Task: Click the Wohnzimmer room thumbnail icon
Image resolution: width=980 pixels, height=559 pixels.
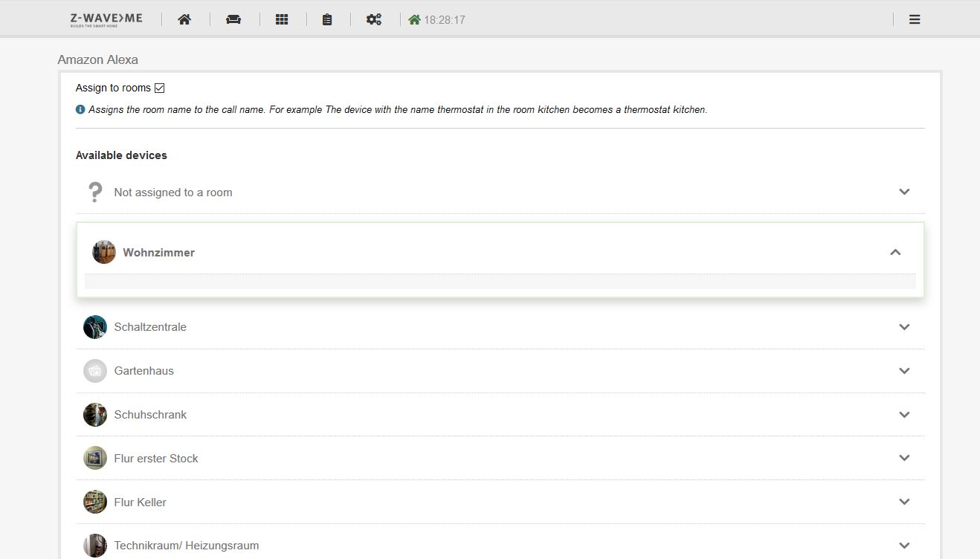Action: (103, 252)
